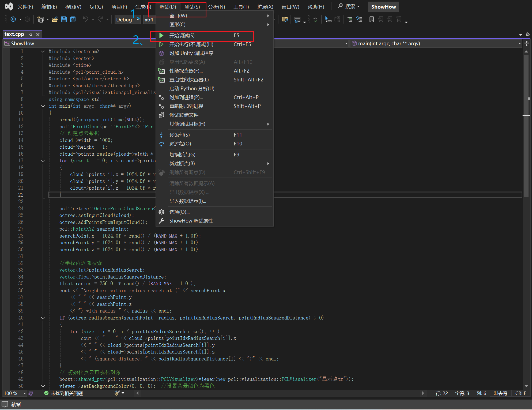Screen dimensions: 532x410
Task: Click the Visual Studio logo icon
Action: (9, 6)
